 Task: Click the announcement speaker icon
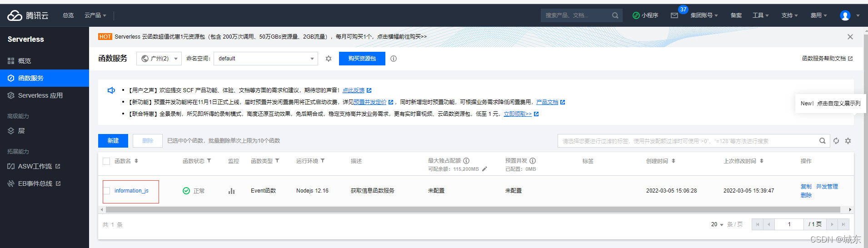pyautogui.click(x=111, y=90)
